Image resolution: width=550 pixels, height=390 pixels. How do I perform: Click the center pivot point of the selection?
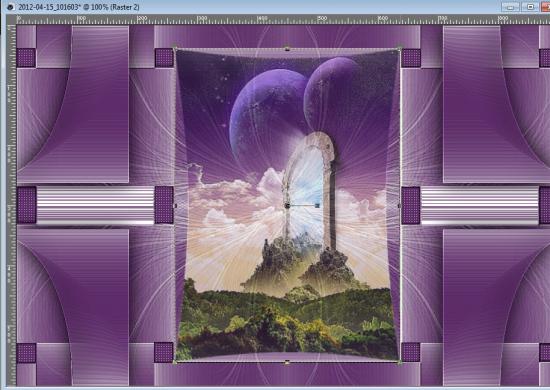click(x=287, y=206)
